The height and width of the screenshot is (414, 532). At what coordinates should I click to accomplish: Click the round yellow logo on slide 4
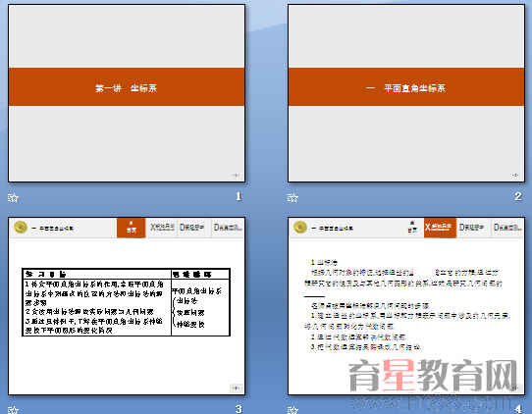click(x=300, y=228)
